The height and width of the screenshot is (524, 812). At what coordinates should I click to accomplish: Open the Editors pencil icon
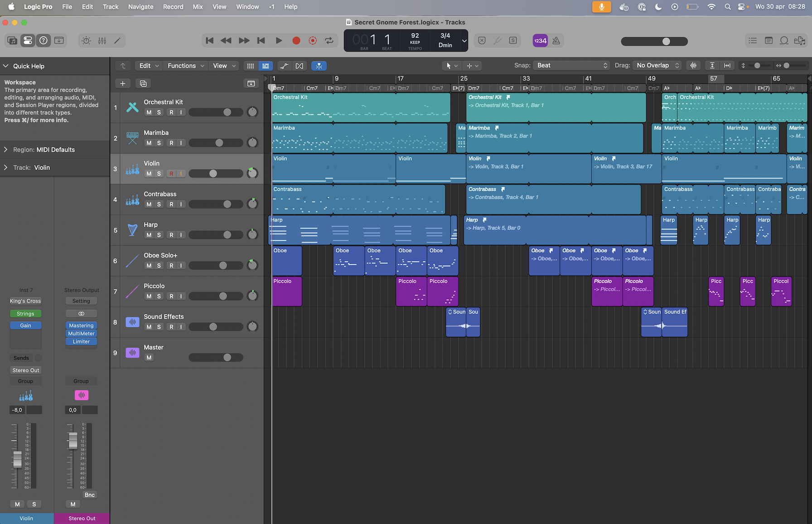tap(117, 40)
